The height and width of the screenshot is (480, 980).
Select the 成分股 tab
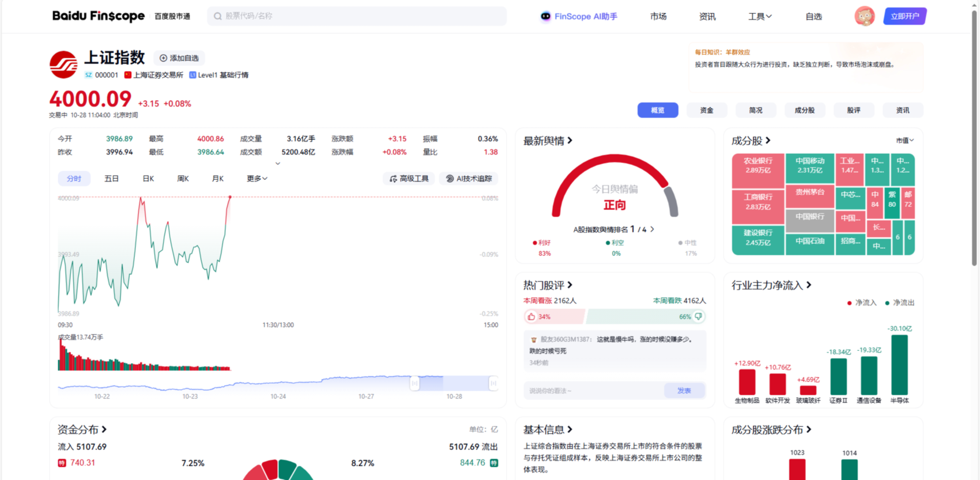(805, 110)
